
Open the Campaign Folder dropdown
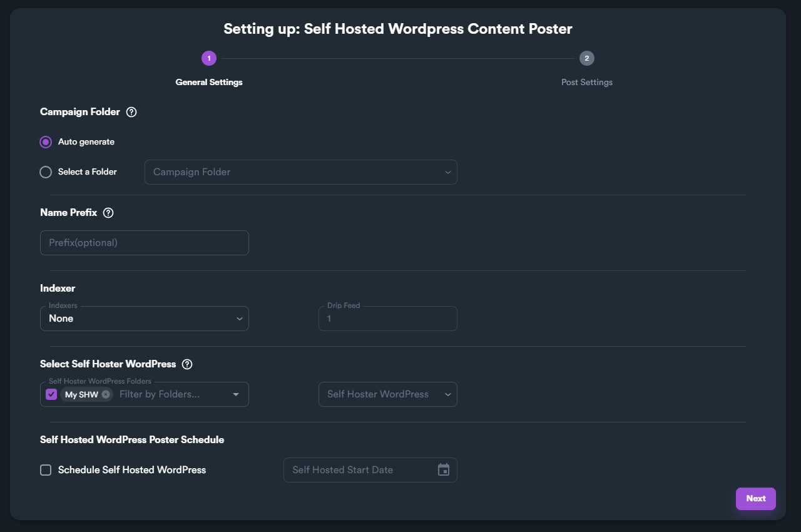click(300, 172)
